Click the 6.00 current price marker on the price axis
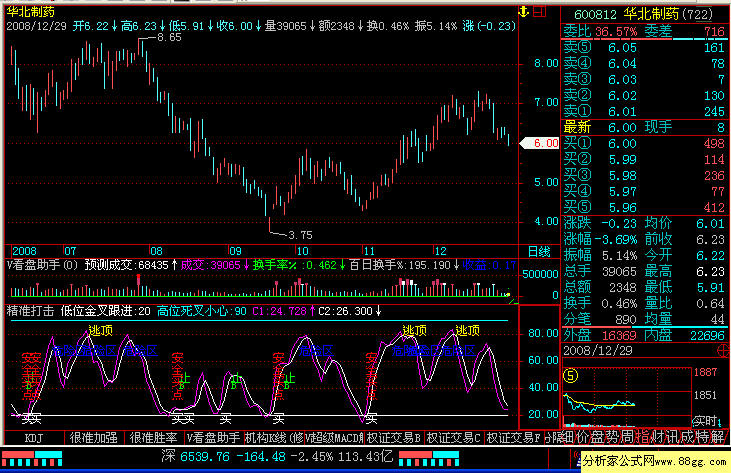Viewport: 731px width, 473px height. point(540,143)
